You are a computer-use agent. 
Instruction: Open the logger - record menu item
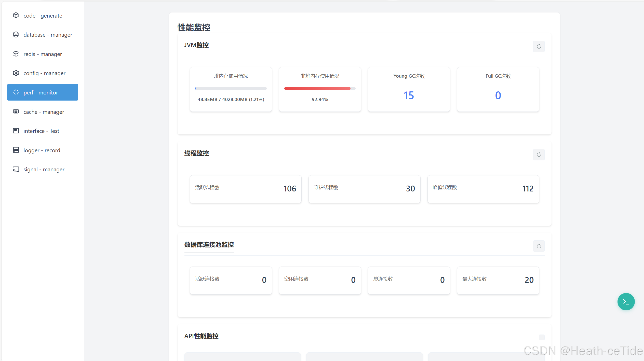pyautogui.click(x=42, y=150)
